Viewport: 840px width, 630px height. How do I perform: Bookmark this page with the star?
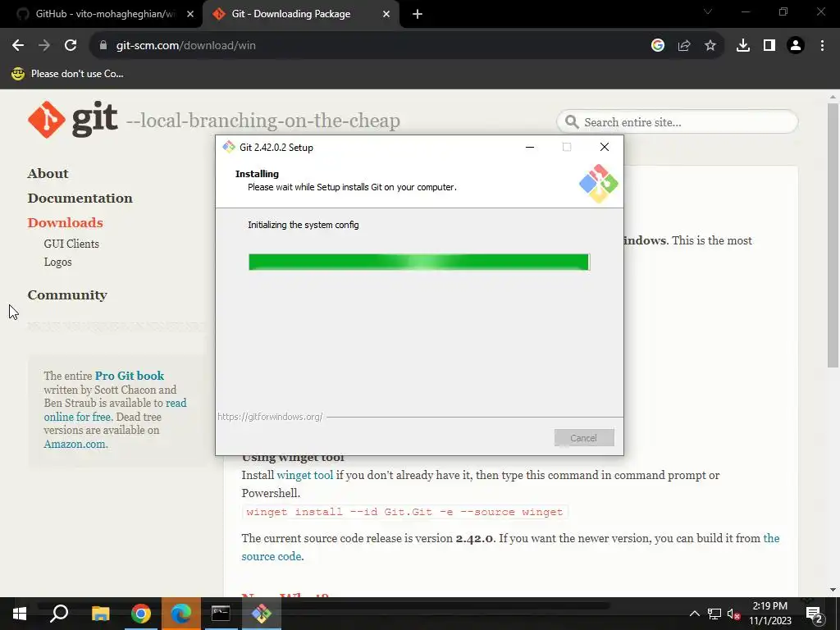pos(710,46)
